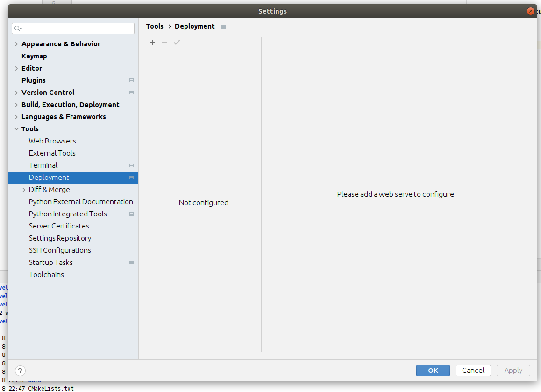Select Web Browsers under Tools

tap(52, 141)
